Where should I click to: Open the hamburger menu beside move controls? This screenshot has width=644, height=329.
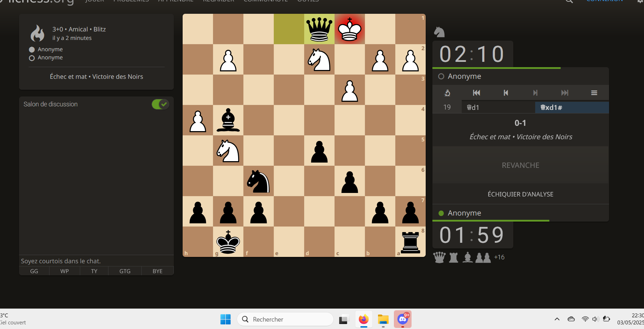[594, 93]
